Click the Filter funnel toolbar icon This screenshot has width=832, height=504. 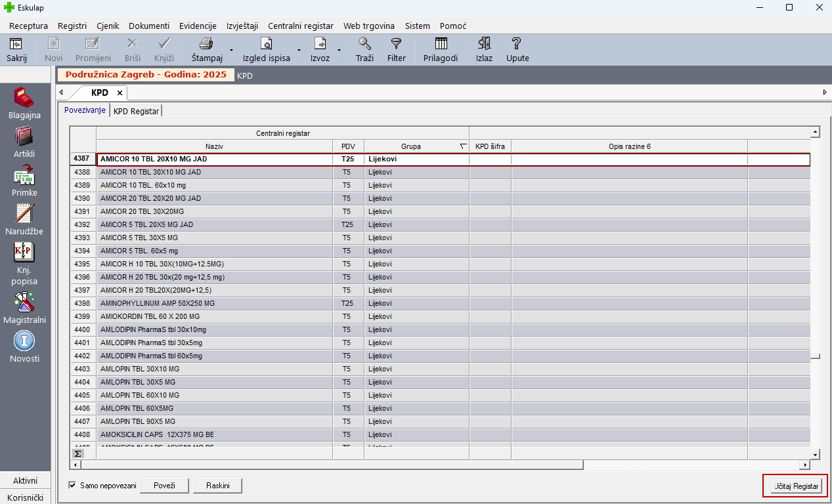[x=396, y=45]
